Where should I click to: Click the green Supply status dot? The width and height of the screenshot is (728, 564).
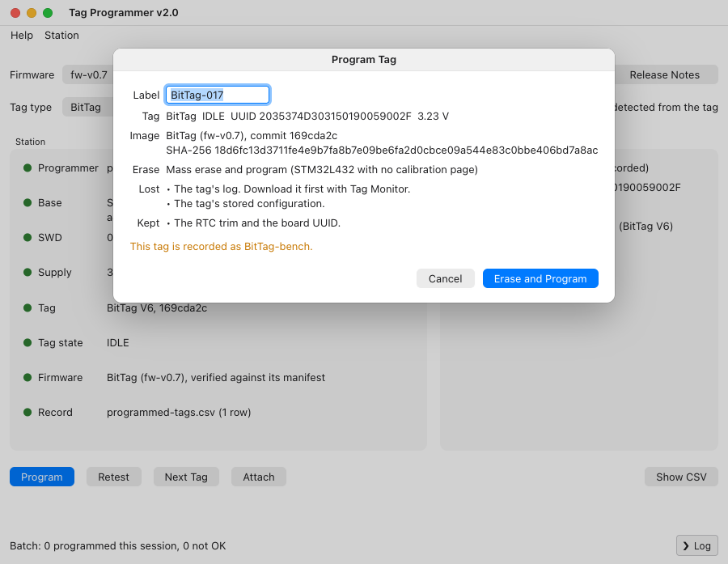28,272
